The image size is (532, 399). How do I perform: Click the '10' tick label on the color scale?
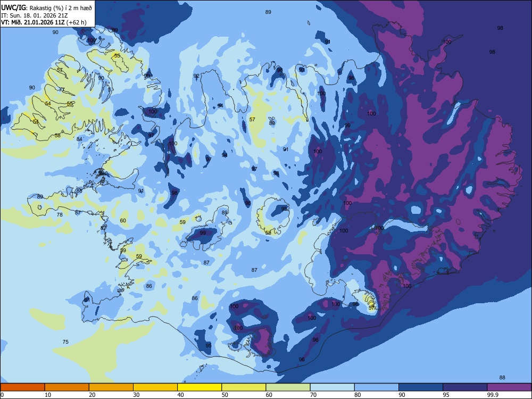pyautogui.click(x=48, y=395)
